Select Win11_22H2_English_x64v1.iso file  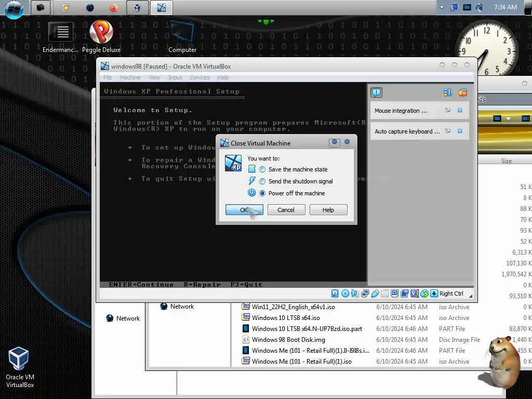click(293, 307)
